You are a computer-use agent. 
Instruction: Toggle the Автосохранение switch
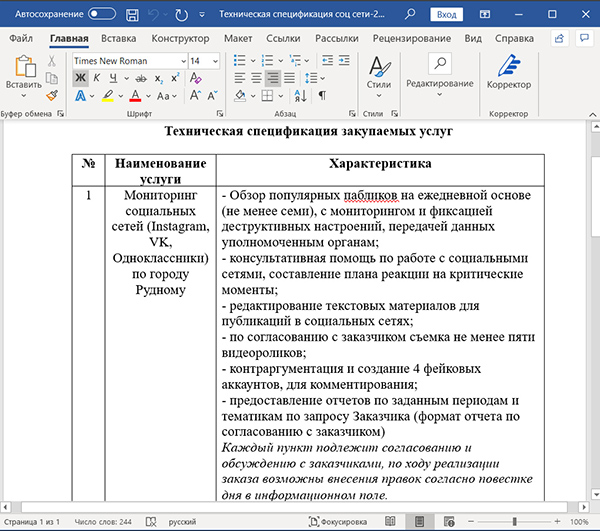point(102,14)
